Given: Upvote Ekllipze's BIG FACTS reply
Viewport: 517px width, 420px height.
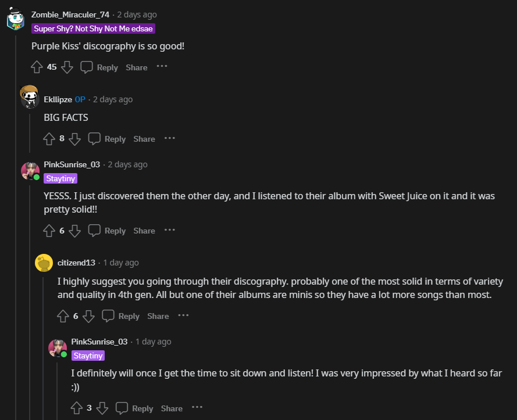Looking at the screenshot, I should pos(50,139).
